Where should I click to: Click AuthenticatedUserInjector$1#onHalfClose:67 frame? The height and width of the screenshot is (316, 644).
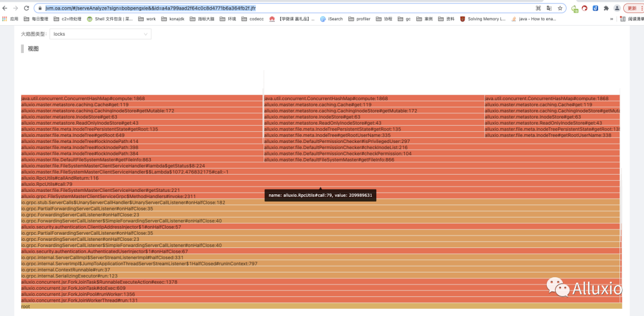pos(321,252)
